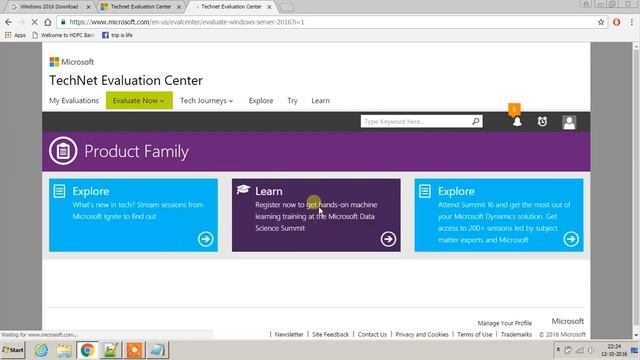Click the browser back arrow
Viewport: 640px width, 360px height.
coord(9,22)
